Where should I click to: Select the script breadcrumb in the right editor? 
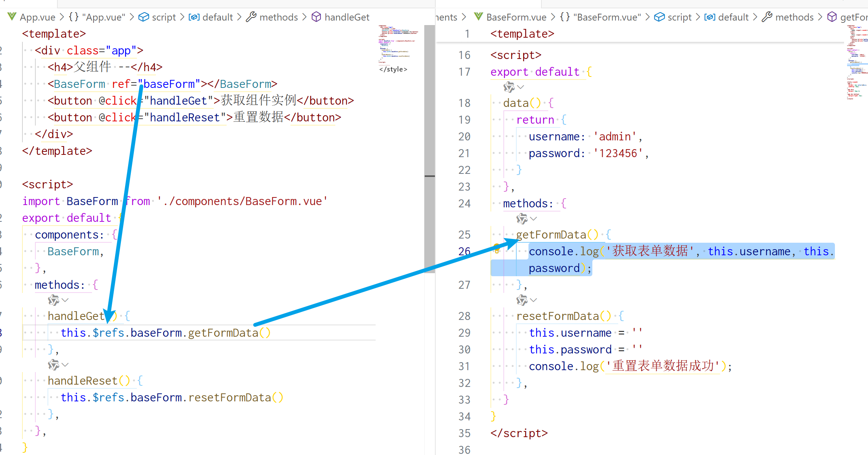pos(679,17)
